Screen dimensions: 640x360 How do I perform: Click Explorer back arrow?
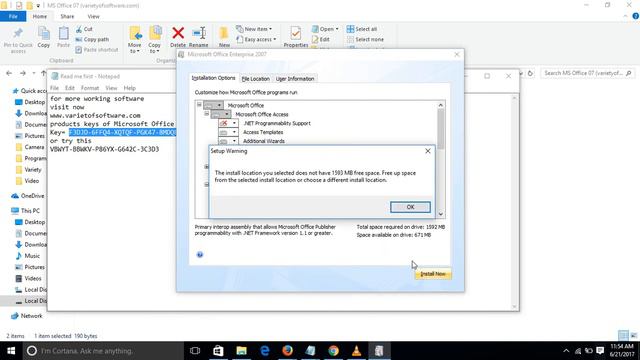(9, 73)
